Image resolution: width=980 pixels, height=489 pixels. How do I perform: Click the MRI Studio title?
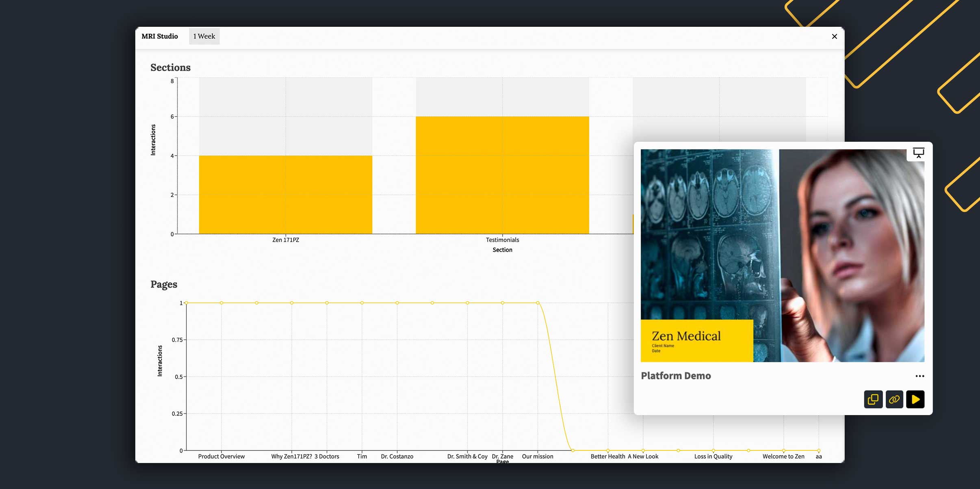click(x=159, y=36)
